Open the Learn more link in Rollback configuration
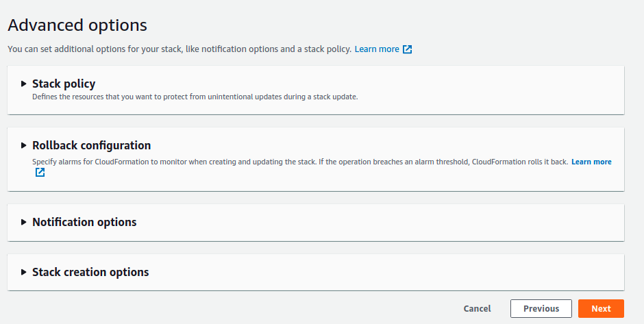Image resolution: width=644 pixels, height=324 pixels. [591, 162]
